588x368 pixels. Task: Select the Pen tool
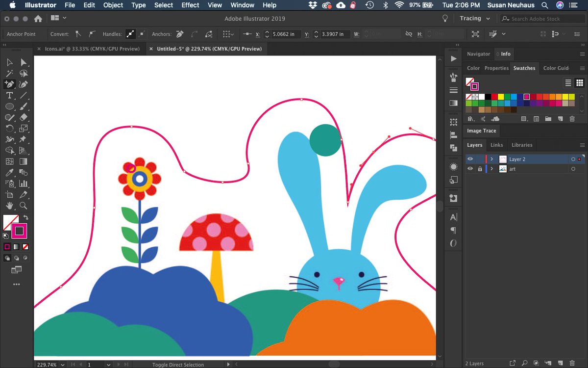(9, 84)
